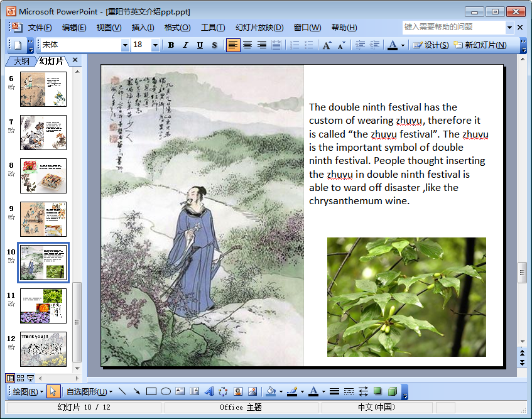Screen dimensions: 532x419
Task: Toggle bulleted list
Action: click(x=309, y=45)
